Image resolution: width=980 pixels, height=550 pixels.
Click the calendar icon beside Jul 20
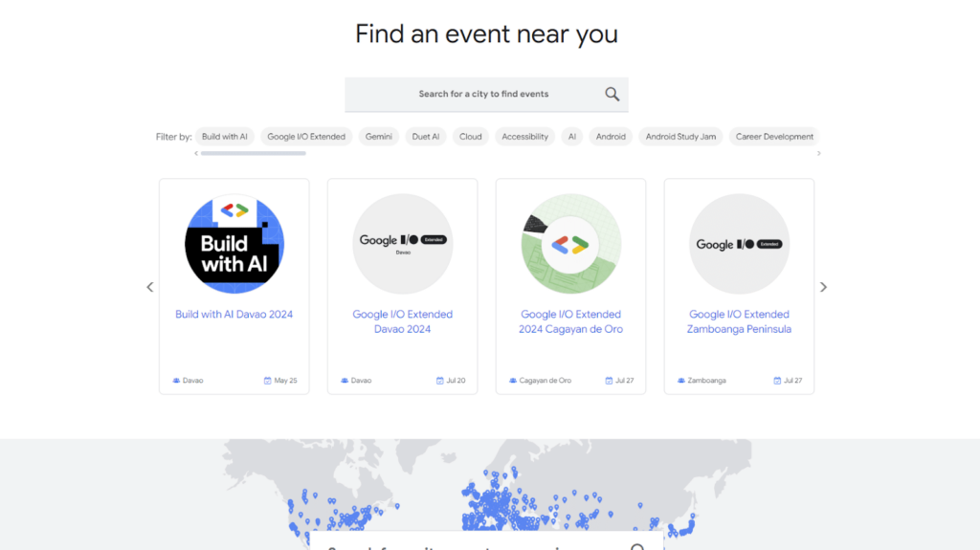[439, 380]
